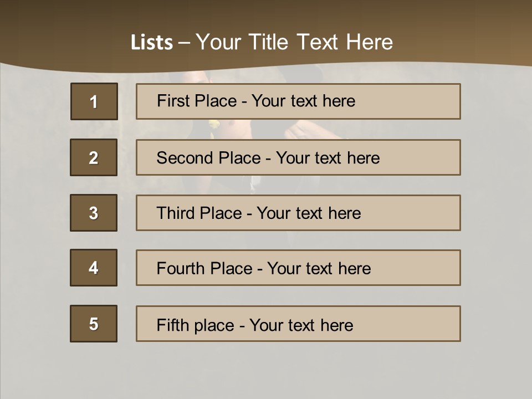Click the word 'First' in the first bar
The width and height of the screenshot is (532, 399).
click(x=172, y=101)
